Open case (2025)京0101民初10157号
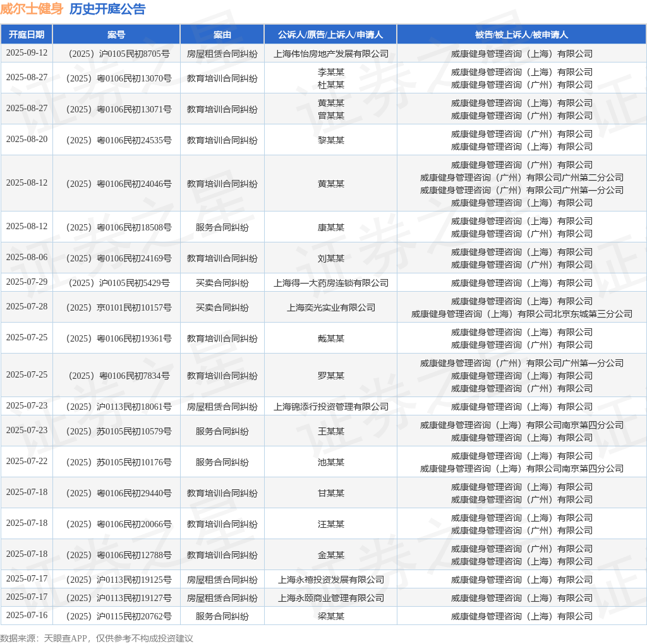 pyautogui.click(x=116, y=307)
